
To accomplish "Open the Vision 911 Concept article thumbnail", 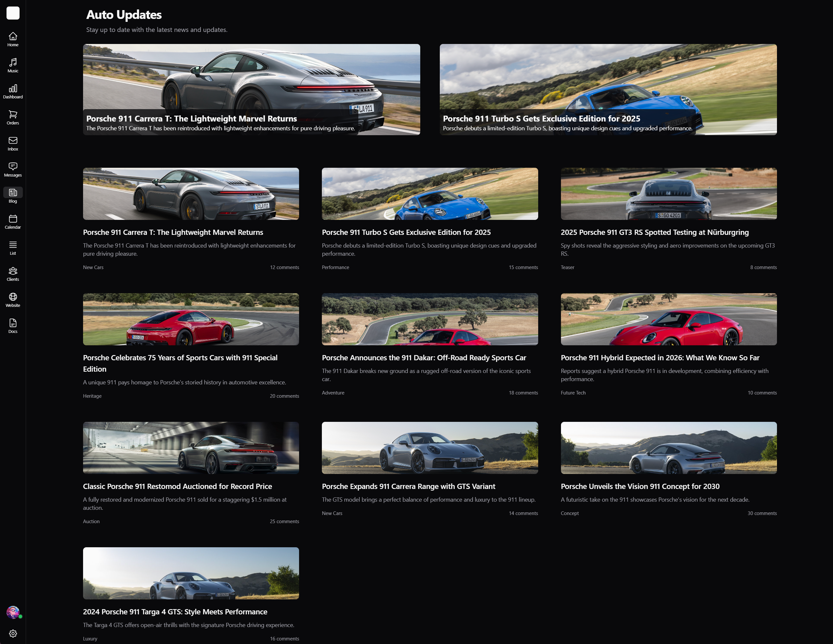I will point(668,448).
